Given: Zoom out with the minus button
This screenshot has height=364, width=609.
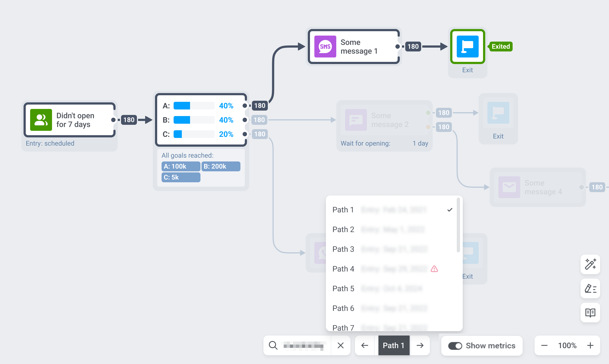Looking at the screenshot, I should point(544,345).
